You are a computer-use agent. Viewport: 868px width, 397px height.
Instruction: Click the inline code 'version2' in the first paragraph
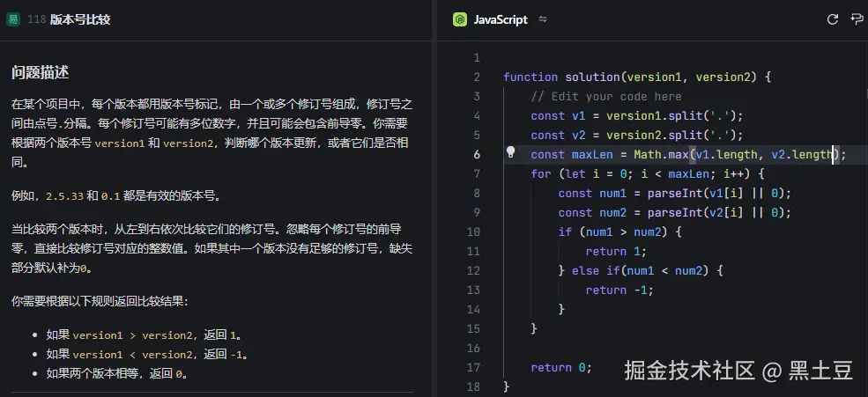pos(189,143)
